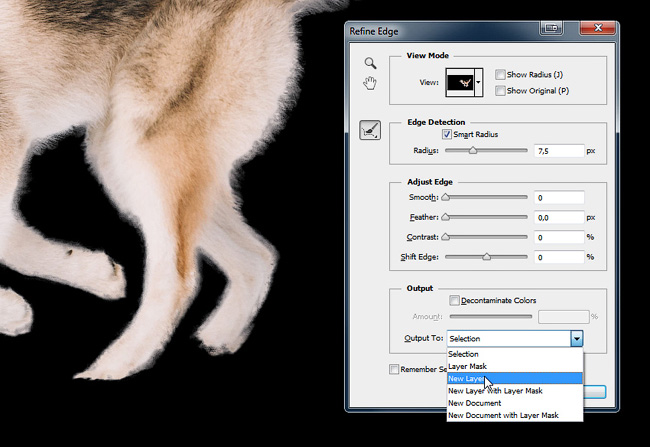Click the Contrast slider handle

tap(446, 237)
